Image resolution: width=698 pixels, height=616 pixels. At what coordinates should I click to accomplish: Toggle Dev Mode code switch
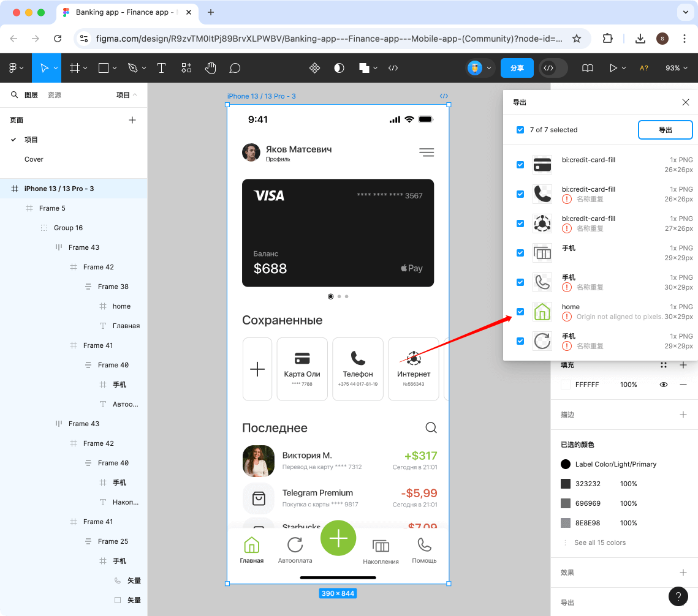[x=553, y=68]
